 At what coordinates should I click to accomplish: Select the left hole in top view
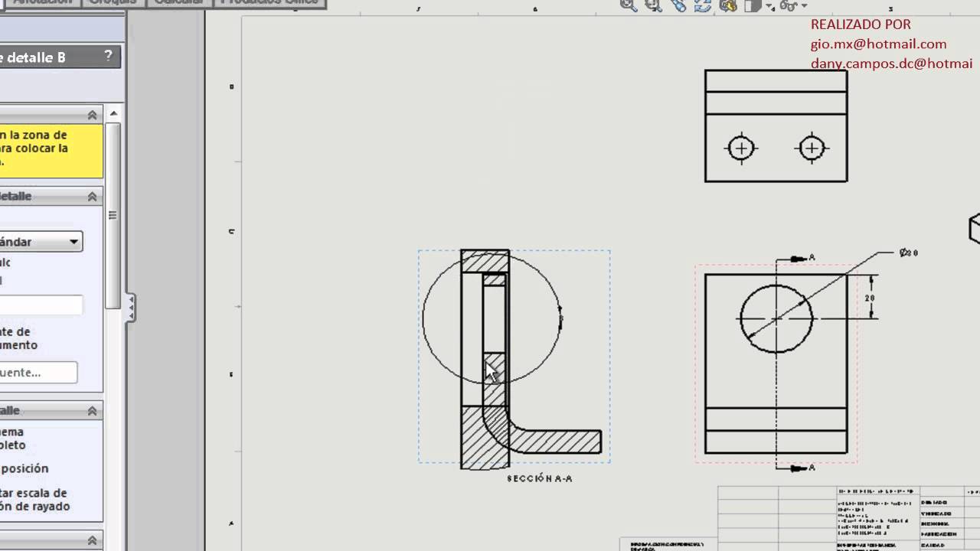click(741, 148)
